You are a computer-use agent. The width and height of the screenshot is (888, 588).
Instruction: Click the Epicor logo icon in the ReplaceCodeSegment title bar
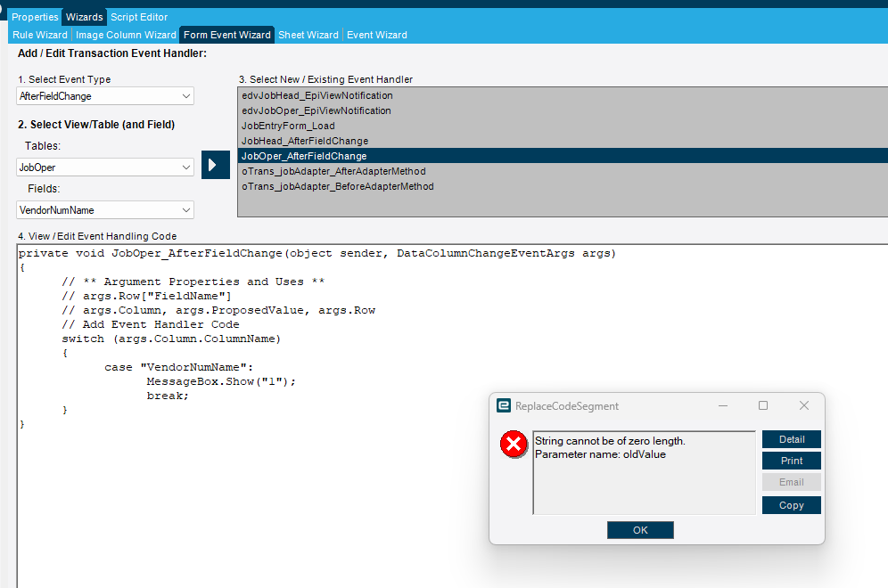point(504,405)
